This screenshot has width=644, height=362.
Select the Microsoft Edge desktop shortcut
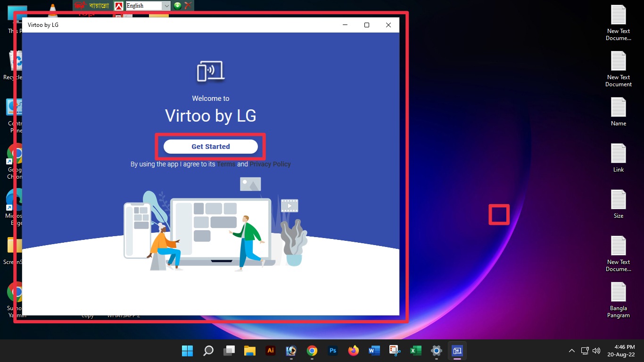click(14, 207)
